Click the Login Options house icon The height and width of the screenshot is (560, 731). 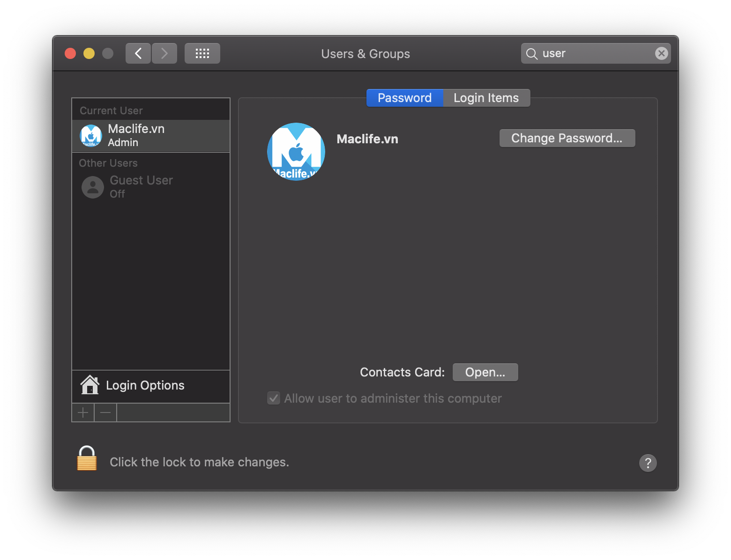90,385
